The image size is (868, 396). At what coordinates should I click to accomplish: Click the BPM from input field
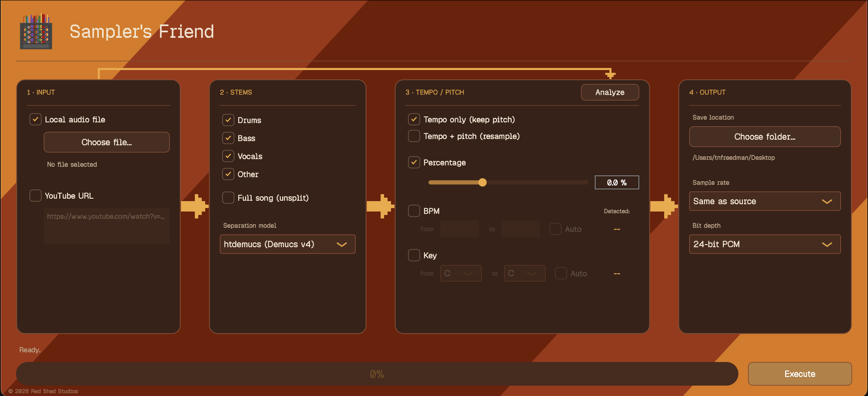click(460, 229)
